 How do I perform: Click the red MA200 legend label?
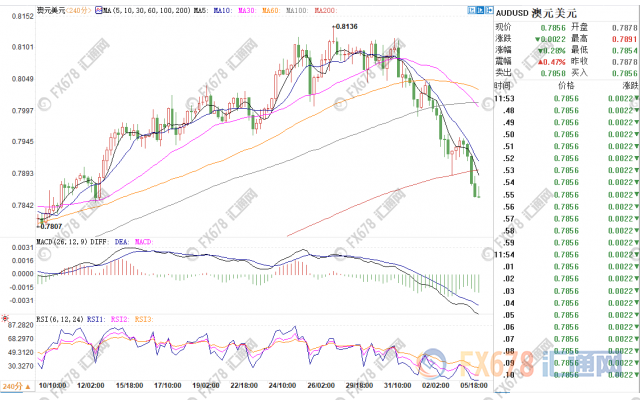[x=325, y=10]
